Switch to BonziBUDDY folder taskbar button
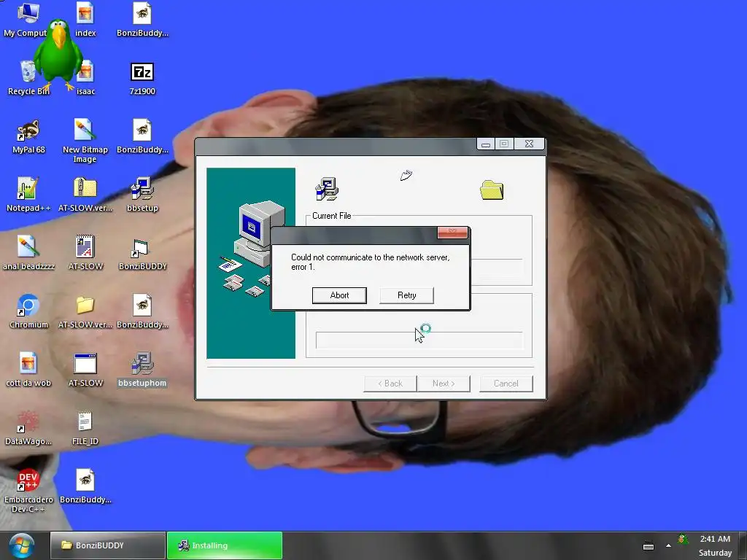Viewport: 747px width, 560px height. coord(108,545)
